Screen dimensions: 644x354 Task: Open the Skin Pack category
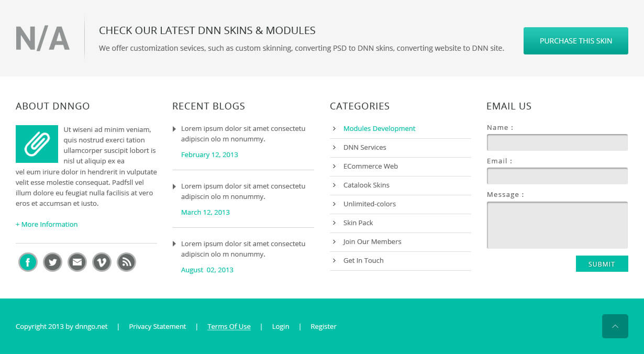(358, 223)
